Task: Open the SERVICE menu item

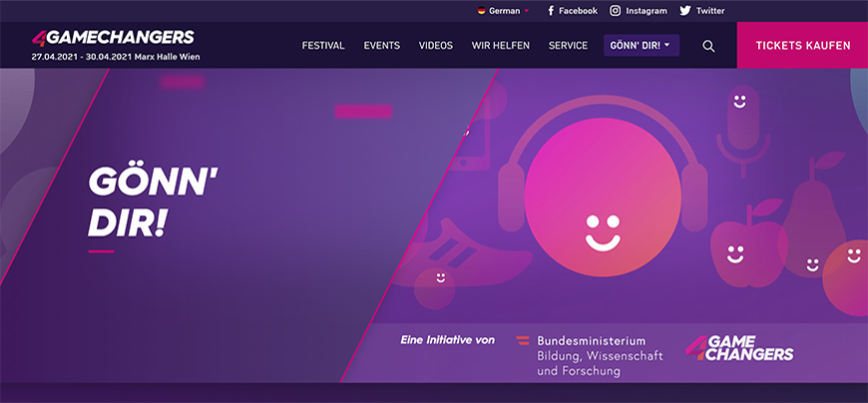Action: click(568, 46)
